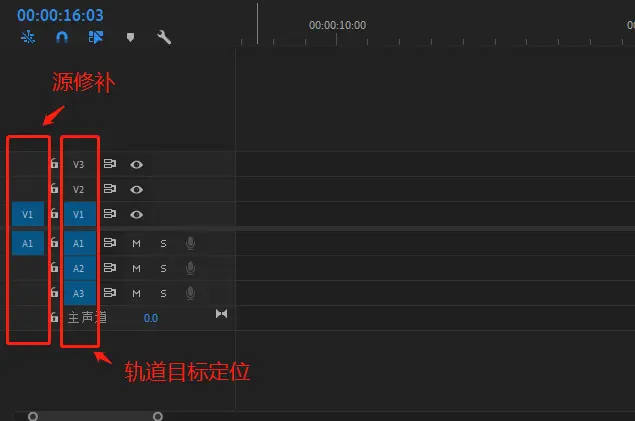
Task: Click master track volume value 0.0
Action: coord(151,318)
